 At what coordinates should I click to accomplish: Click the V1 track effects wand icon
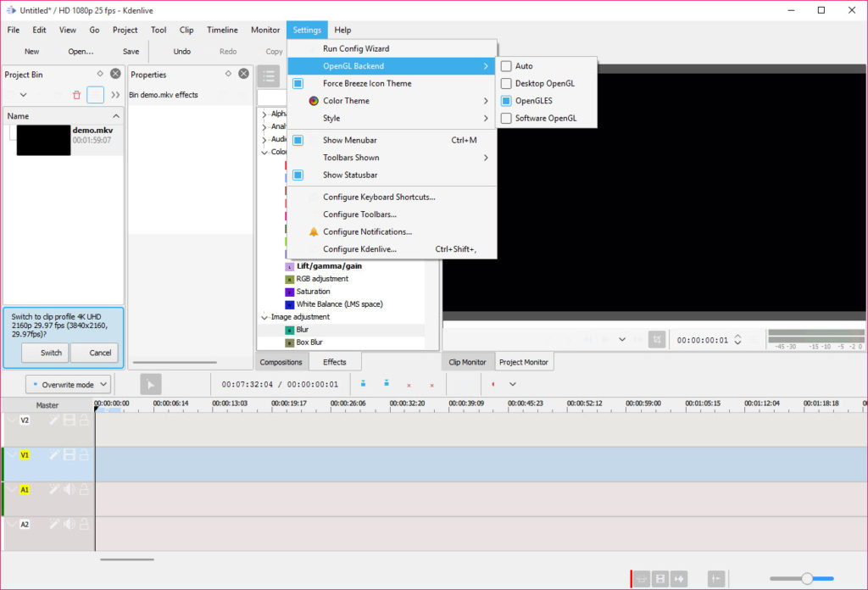coord(53,455)
